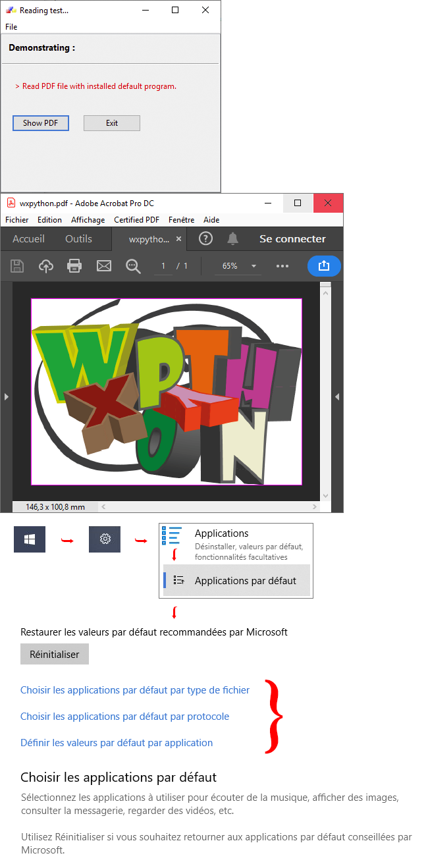Click the Réinitialiser button
The image size is (428, 868).
pos(55,655)
